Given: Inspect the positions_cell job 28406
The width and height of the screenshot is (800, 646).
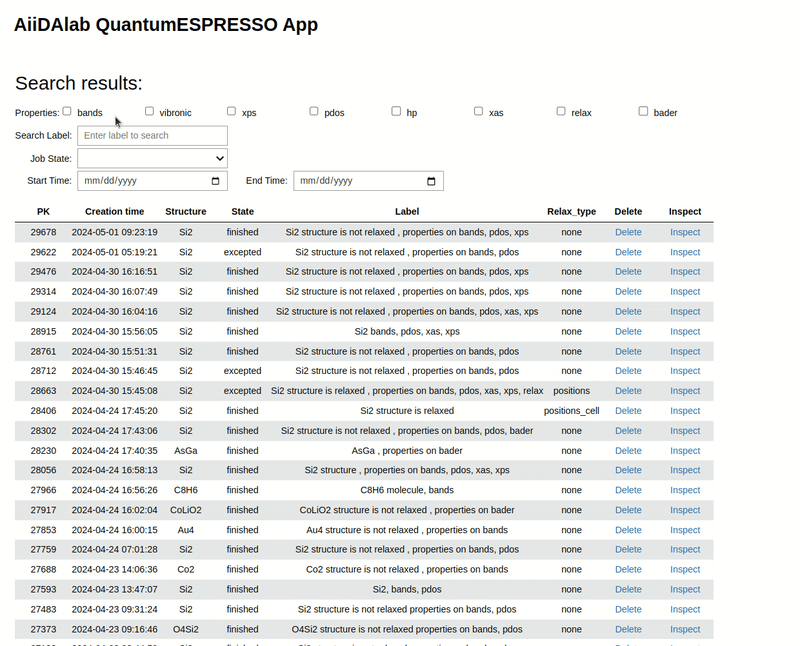Looking at the screenshot, I should pyautogui.click(x=685, y=411).
